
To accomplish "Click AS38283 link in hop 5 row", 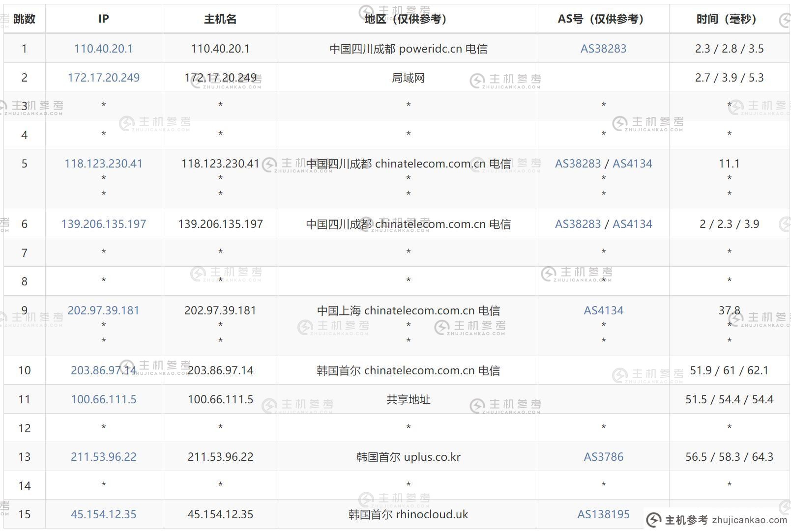I will pos(578,164).
